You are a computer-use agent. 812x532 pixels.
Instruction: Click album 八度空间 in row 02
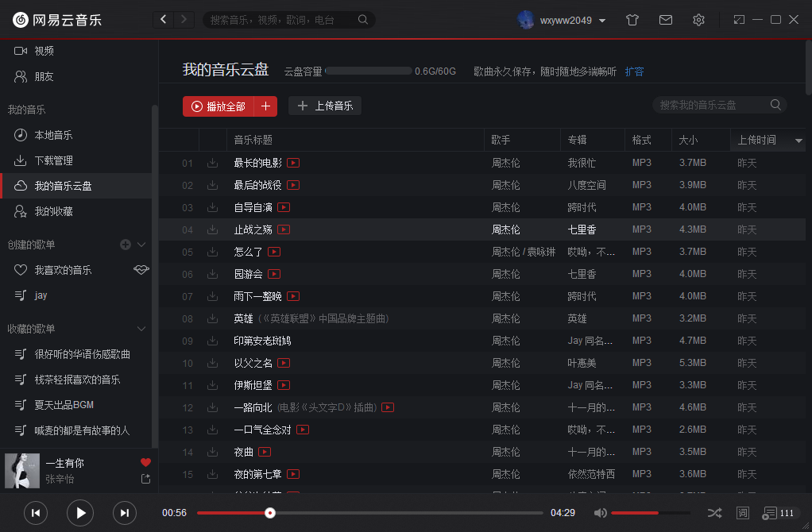coord(586,185)
